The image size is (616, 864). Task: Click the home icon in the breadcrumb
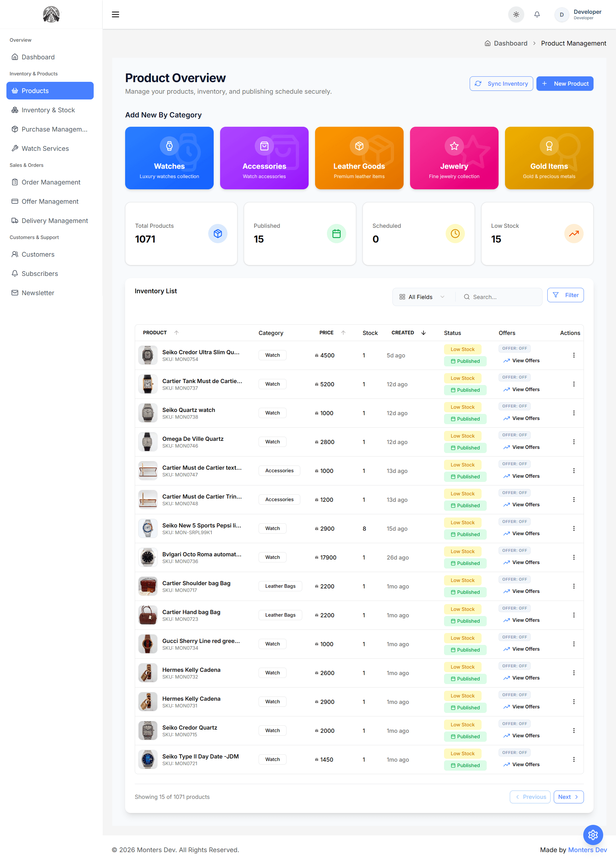(x=488, y=43)
